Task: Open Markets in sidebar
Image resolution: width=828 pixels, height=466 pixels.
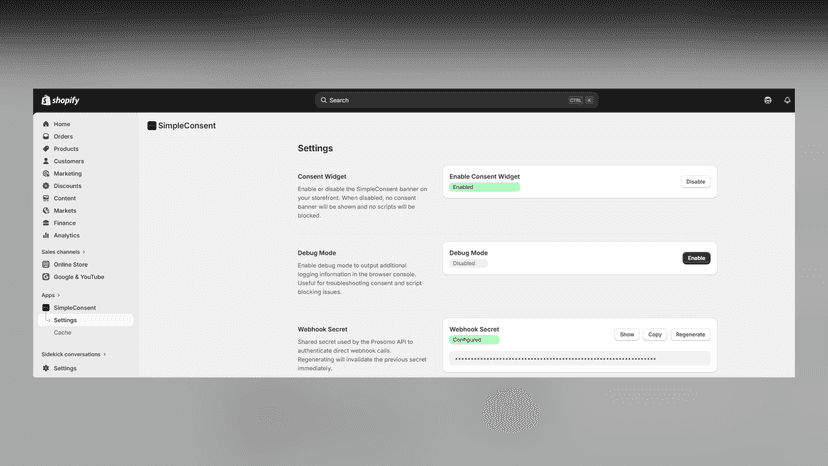Action: click(x=65, y=210)
